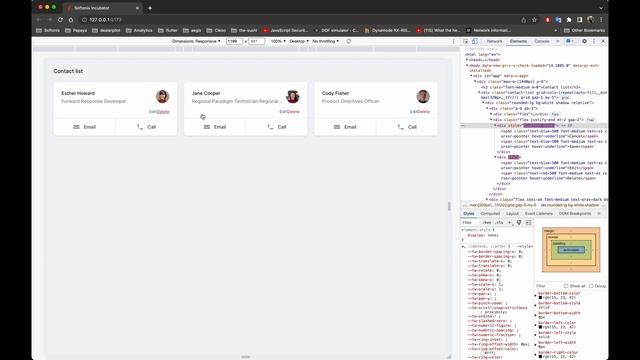Click Edit link on Jane Cooper card
This screenshot has height=360, width=640.
pos(282,111)
